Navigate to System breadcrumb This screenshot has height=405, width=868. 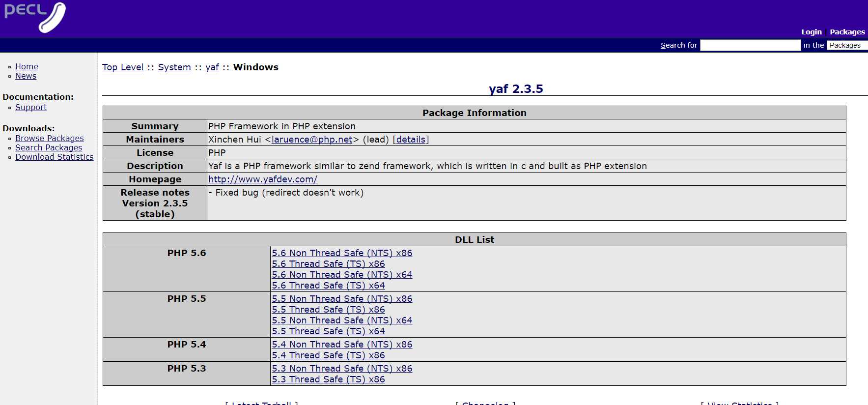pyautogui.click(x=174, y=67)
